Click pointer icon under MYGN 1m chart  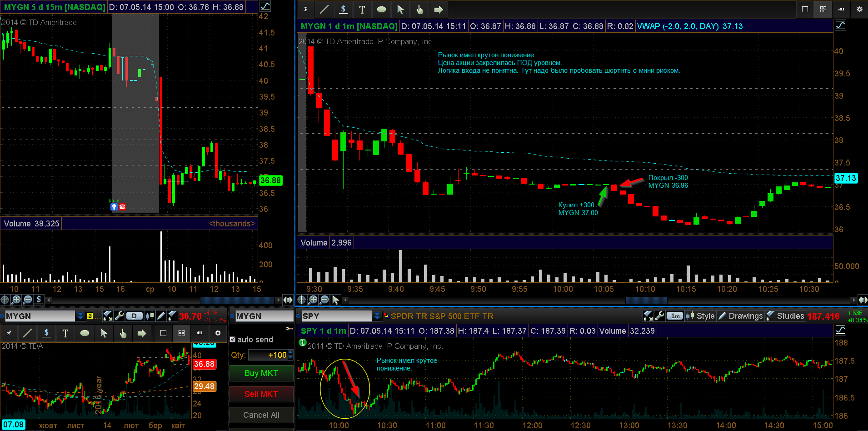pos(335,300)
